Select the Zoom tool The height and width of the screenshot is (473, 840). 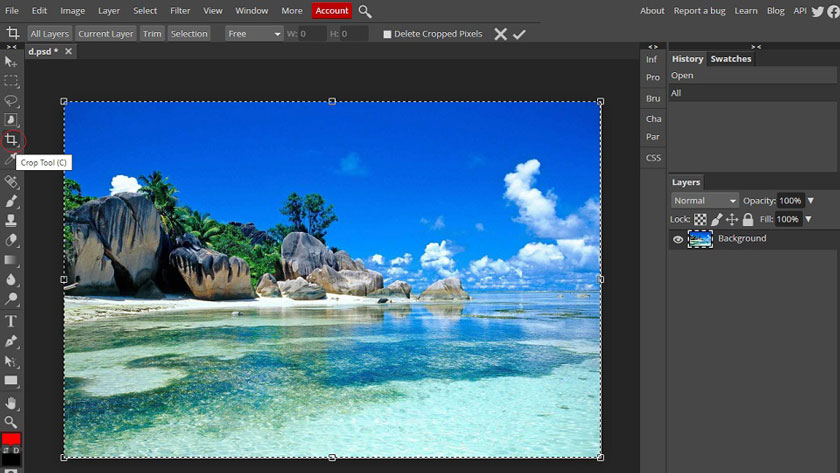click(x=11, y=422)
